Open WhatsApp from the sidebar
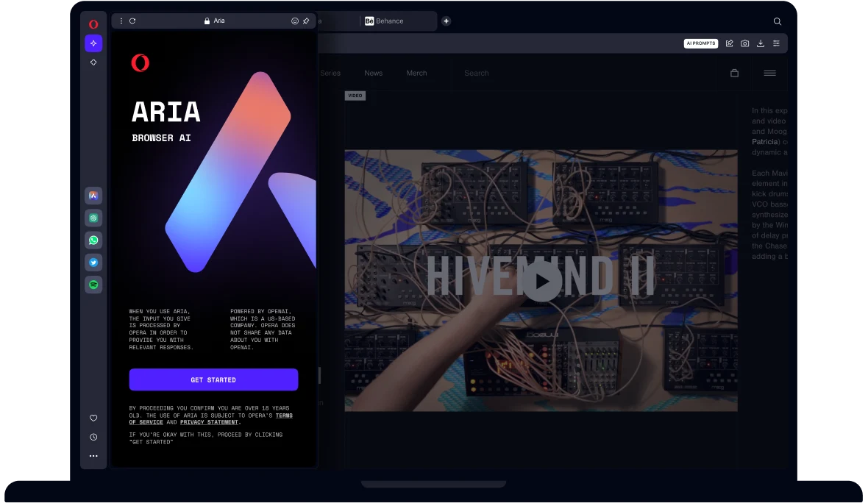868x503 pixels. 93,240
